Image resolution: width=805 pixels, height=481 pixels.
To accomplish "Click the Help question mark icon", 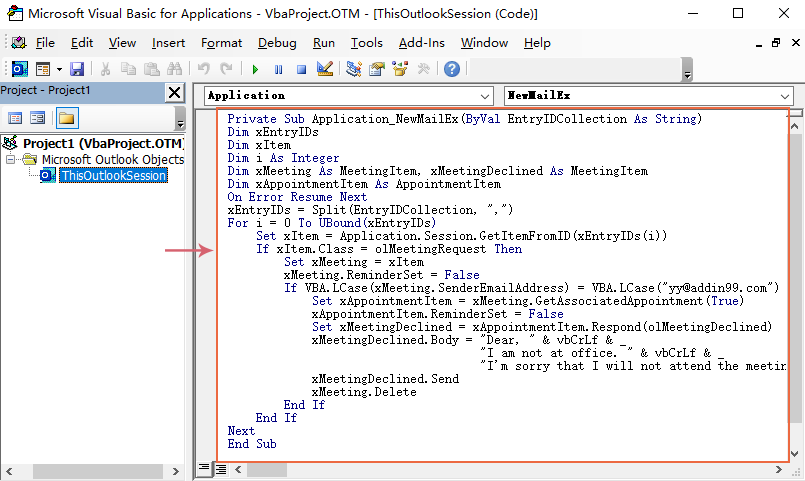I will pyautogui.click(x=452, y=69).
